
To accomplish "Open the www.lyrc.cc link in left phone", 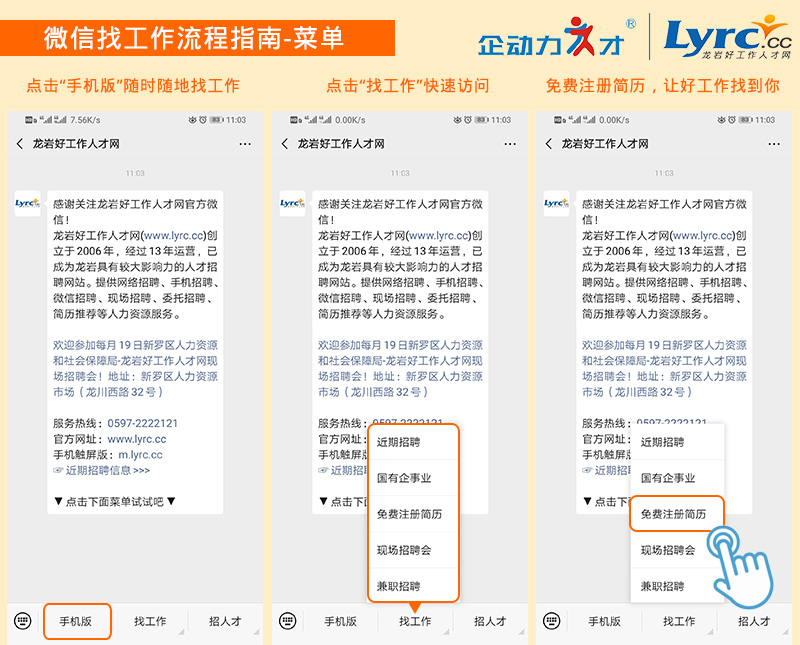I will [136, 439].
